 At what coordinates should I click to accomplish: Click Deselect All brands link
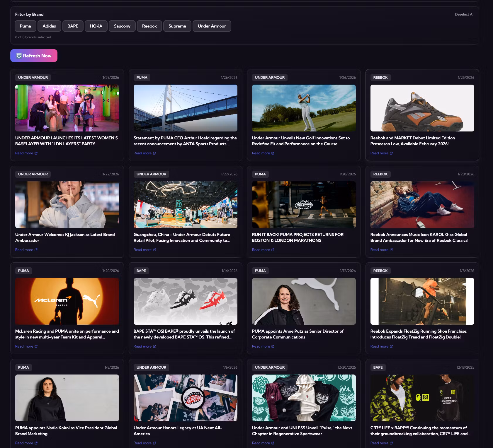pos(464,14)
